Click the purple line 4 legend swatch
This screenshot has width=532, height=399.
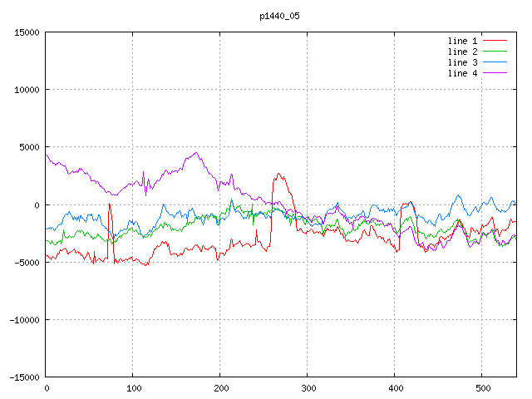[495, 73]
